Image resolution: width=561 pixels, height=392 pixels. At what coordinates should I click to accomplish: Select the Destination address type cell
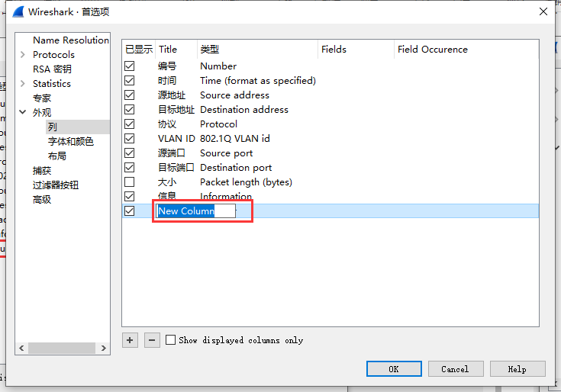coord(244,109)
